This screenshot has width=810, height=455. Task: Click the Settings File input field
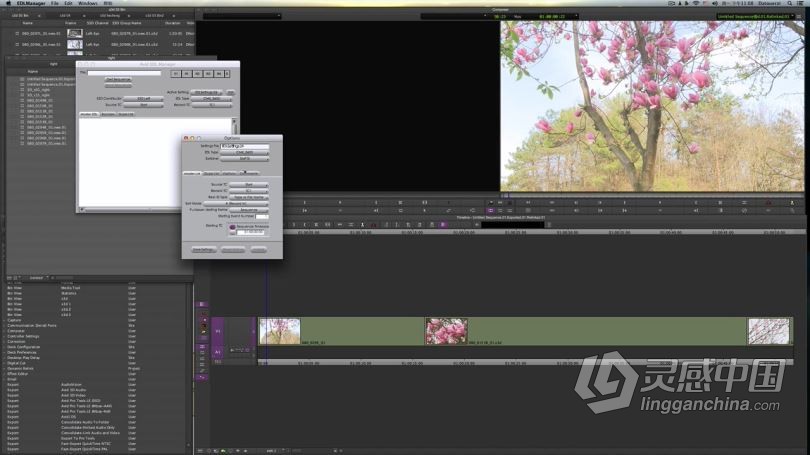point(244,146)
